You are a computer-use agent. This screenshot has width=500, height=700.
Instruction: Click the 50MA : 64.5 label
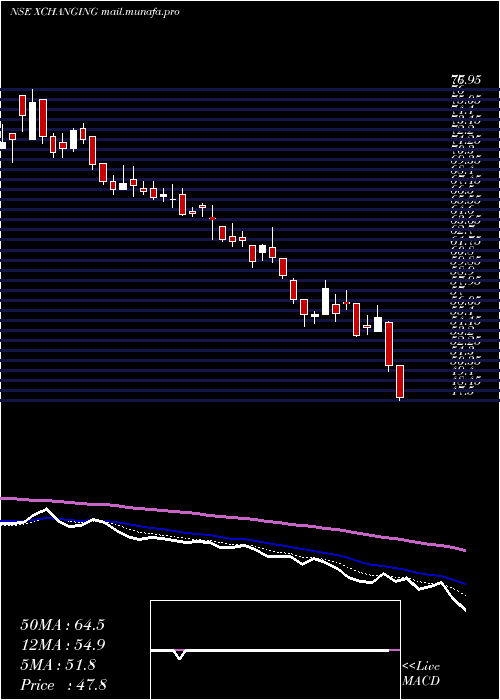pyautogui.click(x=62, y=625)
